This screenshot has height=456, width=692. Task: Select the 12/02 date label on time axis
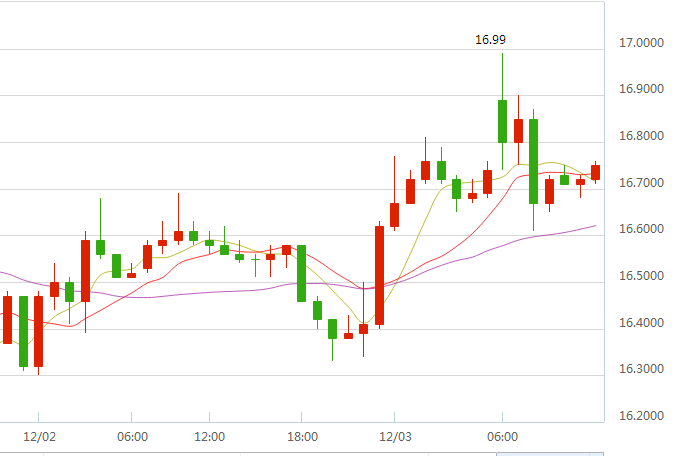point(39,436)
